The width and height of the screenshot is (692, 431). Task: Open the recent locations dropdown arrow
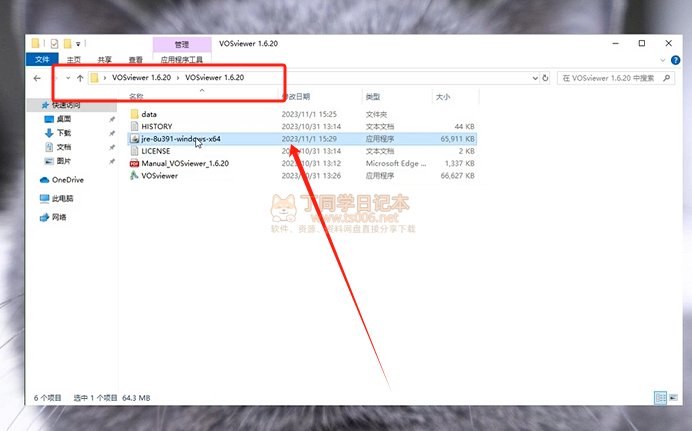coord(68,78)
